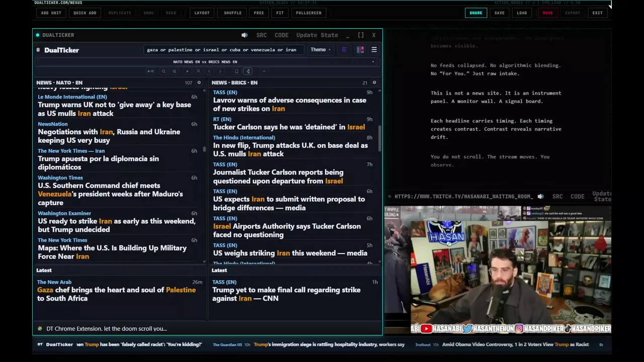Screen dimensions: 644x362
Task: Open CODE in the Twitch unit header
Action: pos(577,197)
